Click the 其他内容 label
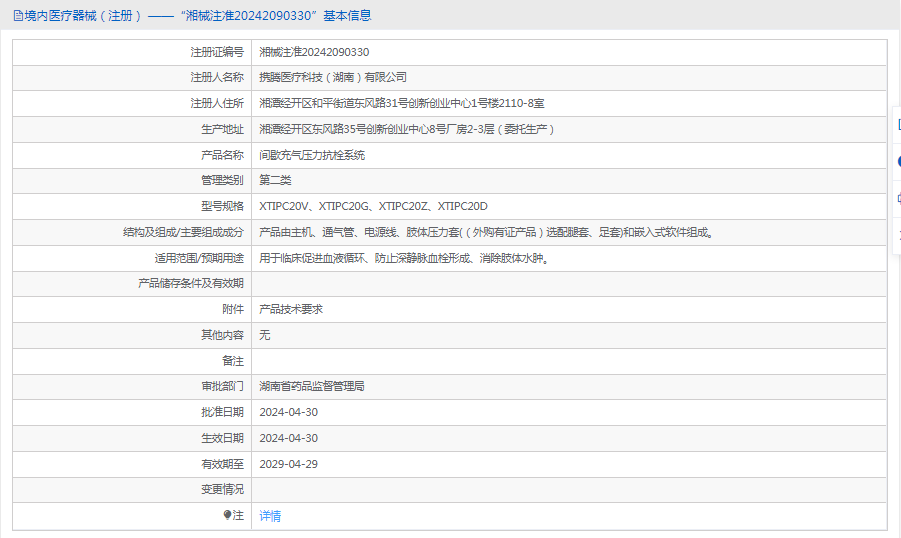Screen dimensions: 901x538 [x=222, y=335]
